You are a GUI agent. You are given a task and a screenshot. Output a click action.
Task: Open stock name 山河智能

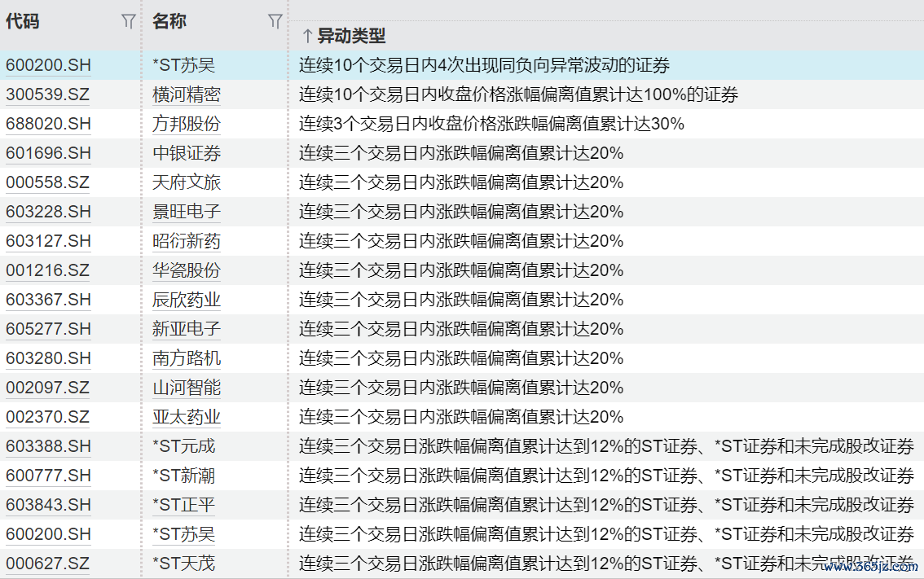point(187,388)
